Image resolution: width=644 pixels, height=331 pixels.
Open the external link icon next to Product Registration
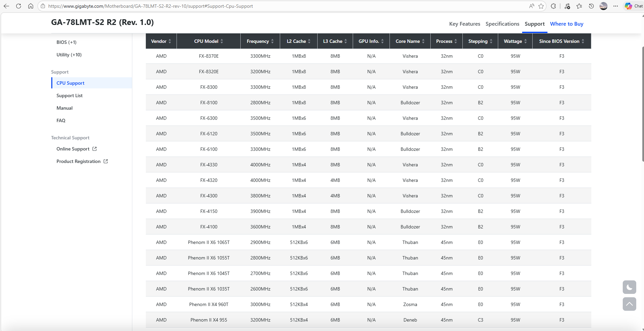(x=106, y=161)
